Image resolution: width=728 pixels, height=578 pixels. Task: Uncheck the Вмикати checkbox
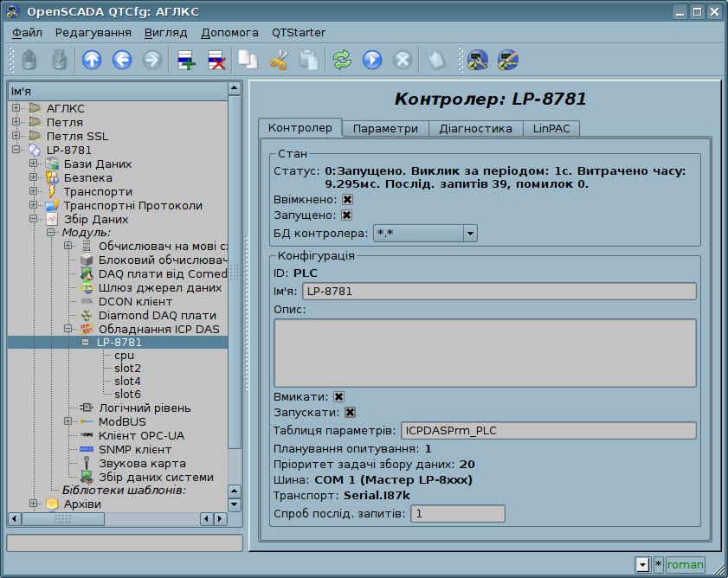pyautogui.click(x=339, y=396)
